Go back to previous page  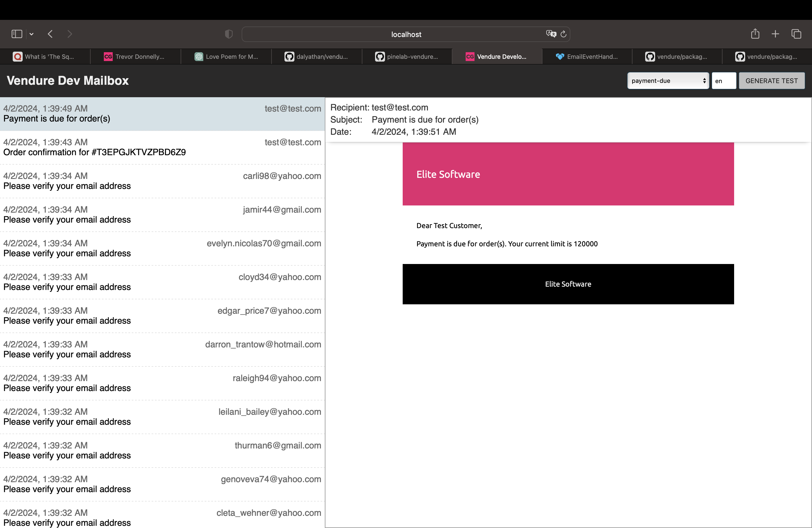click(x=50, y=34)
